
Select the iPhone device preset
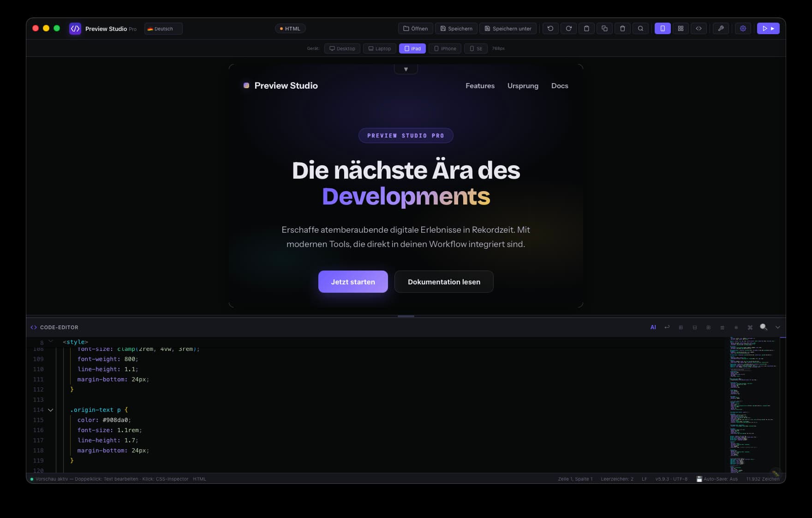click(445, 48)
